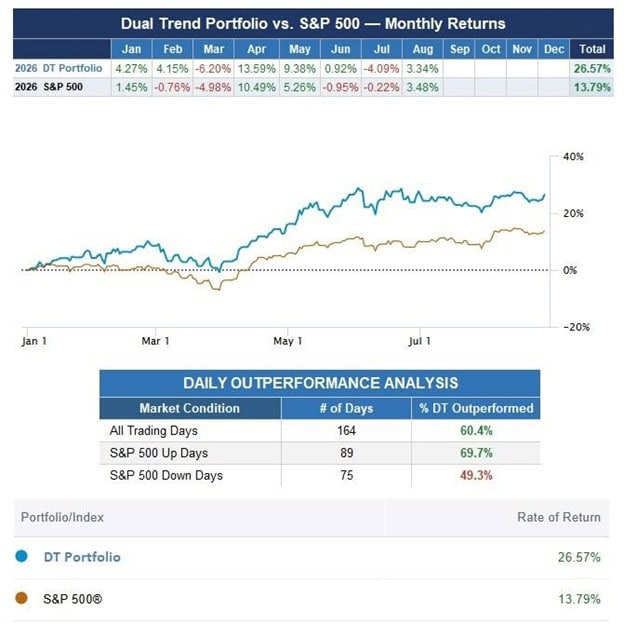Screen dimensions: 624x624
Task: Select the S&P 500 Up Days row
Action: [x=320, y=453]
